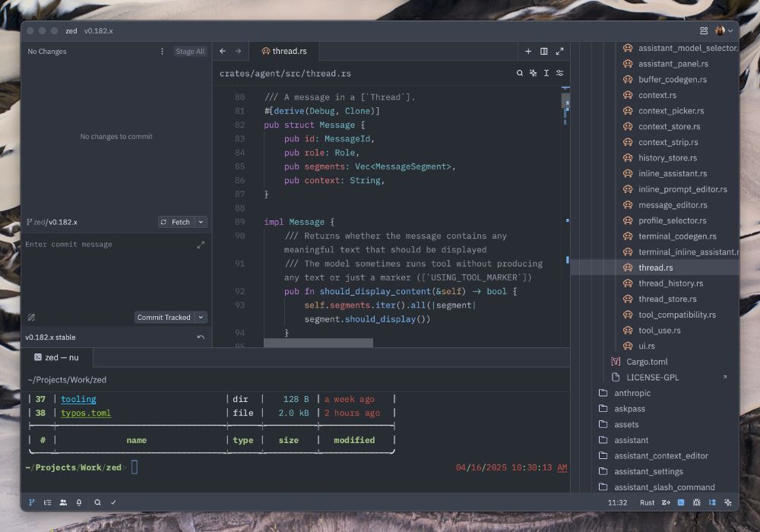This screenshot has width=760, height=532.
Task: Toggle the debug panel bug icon
Action: (x=696, y=502)
